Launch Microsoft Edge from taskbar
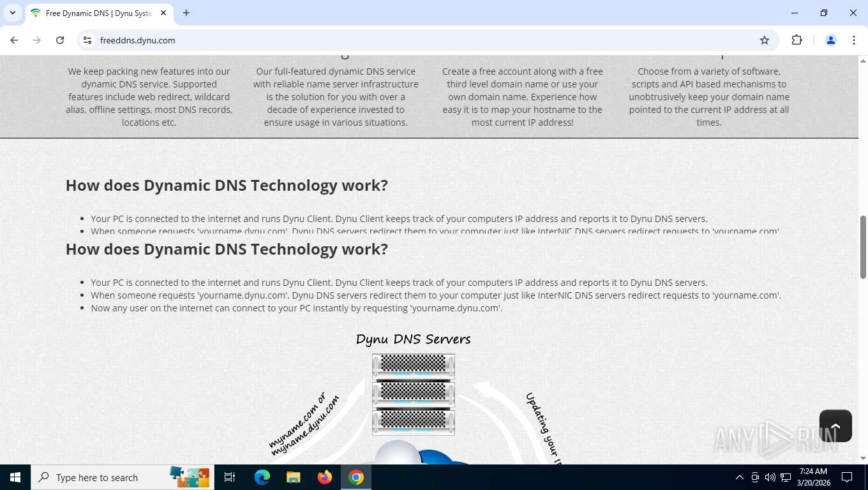 pos(262,477)
